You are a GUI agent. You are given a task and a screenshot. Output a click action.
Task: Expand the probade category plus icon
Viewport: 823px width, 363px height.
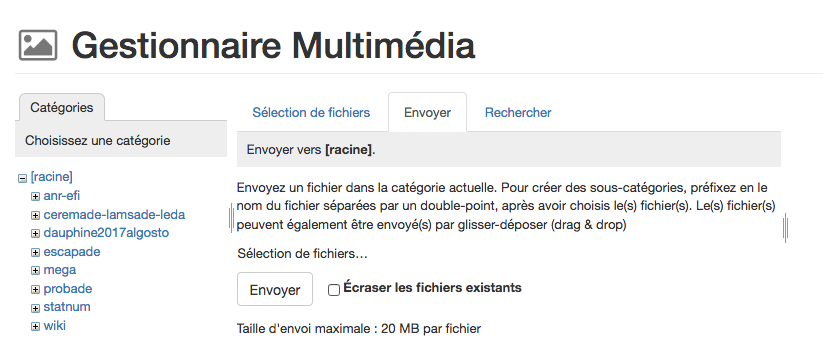tap(35, 290)
